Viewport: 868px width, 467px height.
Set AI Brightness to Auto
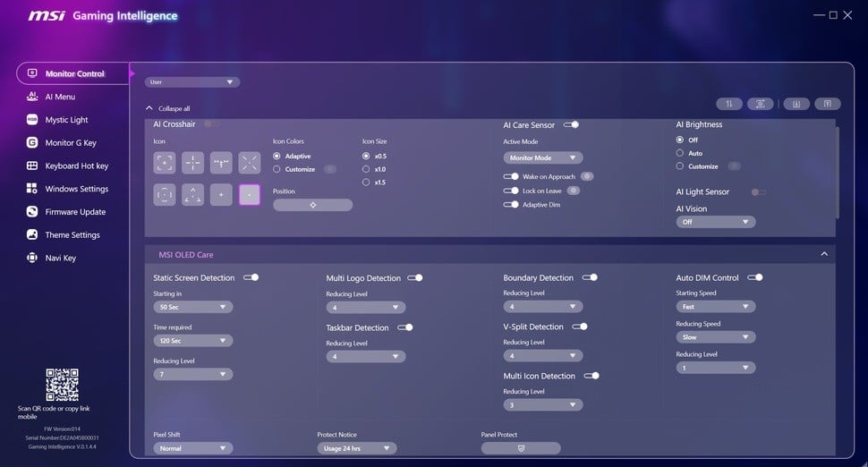pos(680,153)
